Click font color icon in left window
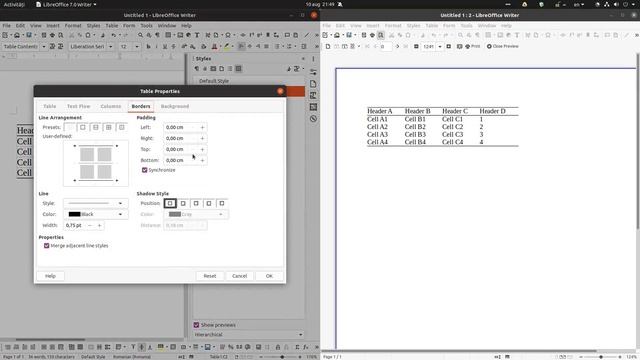Viewport: 640px width, 360px height. (214, 47)
